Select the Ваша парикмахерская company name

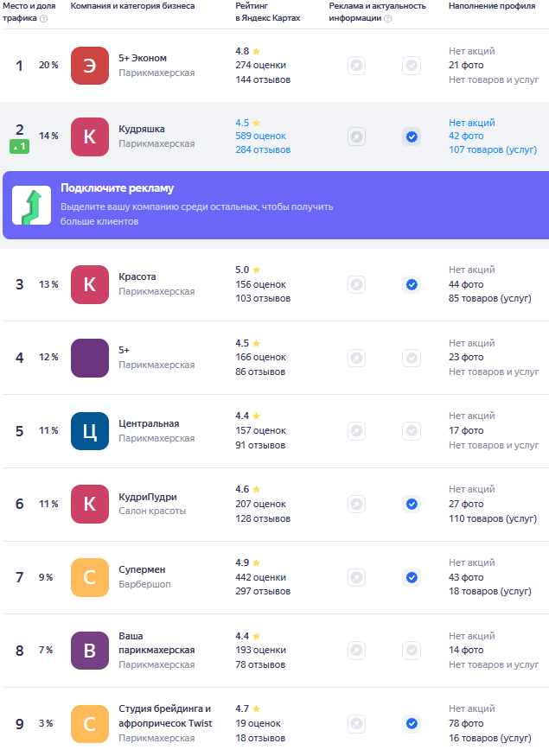click(x=156, y=643)
